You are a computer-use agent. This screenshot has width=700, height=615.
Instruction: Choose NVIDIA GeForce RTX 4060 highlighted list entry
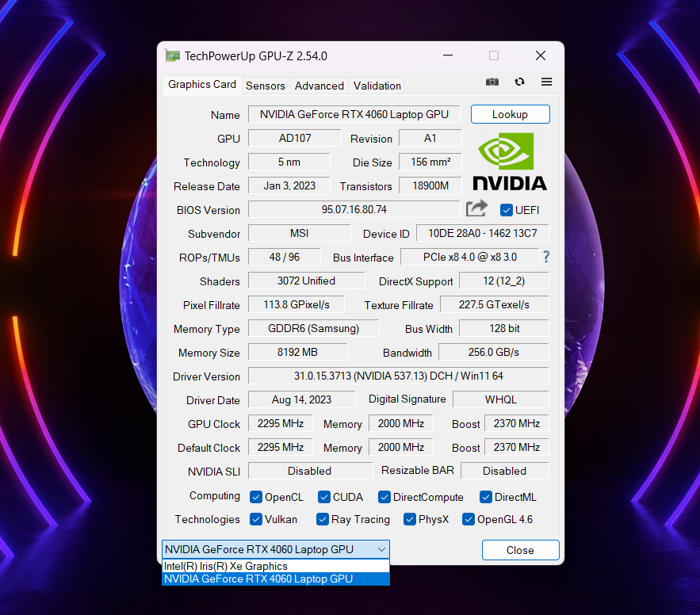coord(275,579)
